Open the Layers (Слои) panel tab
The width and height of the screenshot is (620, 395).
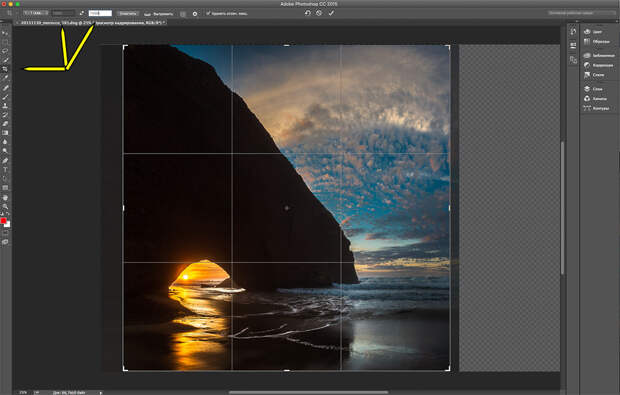594,89
